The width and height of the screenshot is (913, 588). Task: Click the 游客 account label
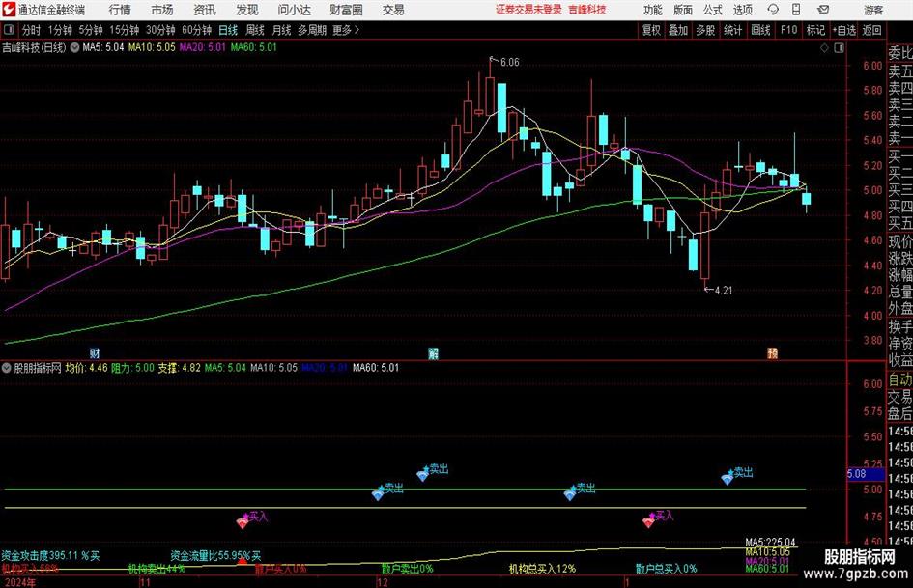(873, 10)
